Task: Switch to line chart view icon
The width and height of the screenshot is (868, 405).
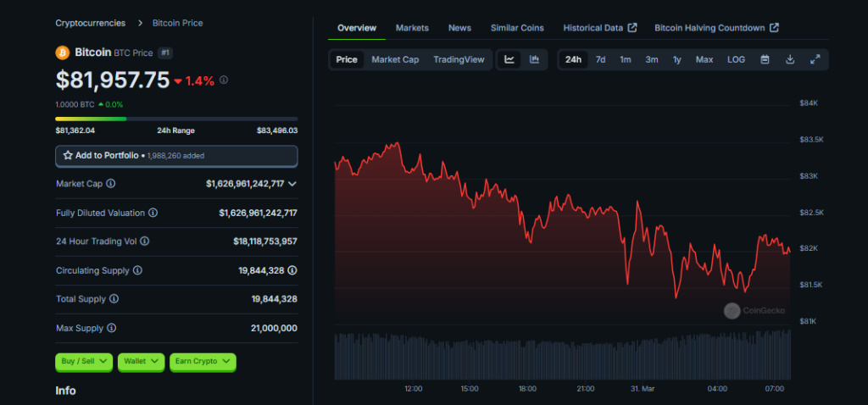Action: coord(509,60)
